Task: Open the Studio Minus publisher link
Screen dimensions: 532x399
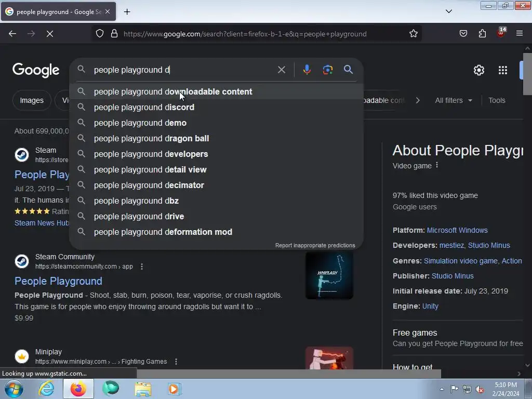Action: click(453, 276)
